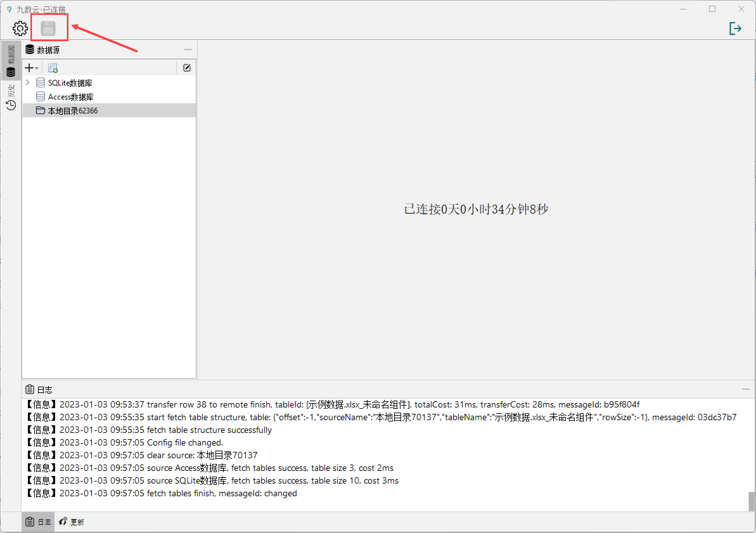The width and height of the screenshot is (756, 533).
Task: Open the plus add-source dropdown
Action: point(32,68)
